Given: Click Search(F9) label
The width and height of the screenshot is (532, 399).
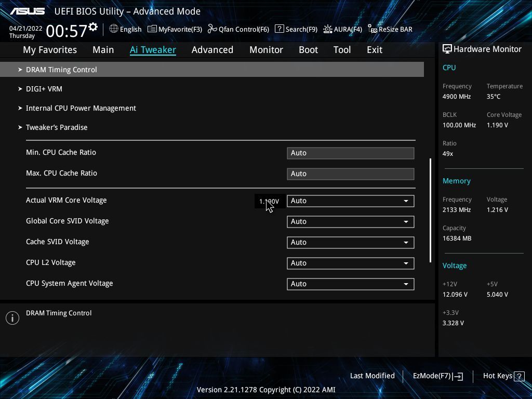Looking at the screenshot, I should click(301, 30).
